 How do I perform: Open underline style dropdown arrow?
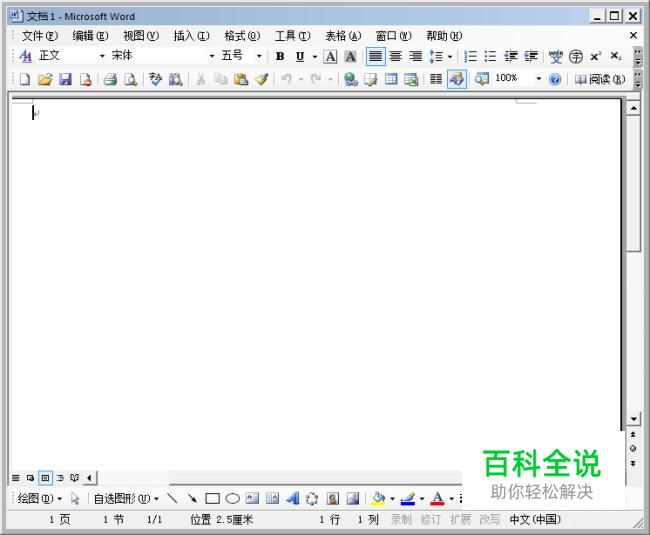(x=315, y=56)
